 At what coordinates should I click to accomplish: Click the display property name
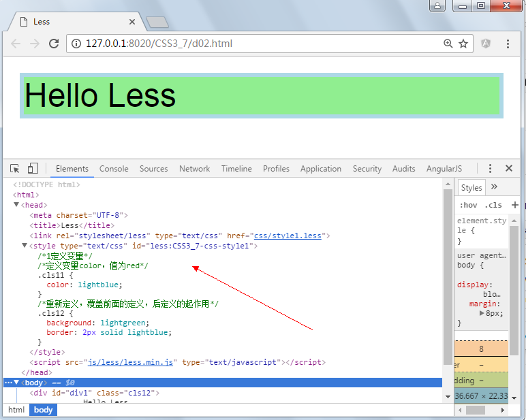tap(473, 285)
